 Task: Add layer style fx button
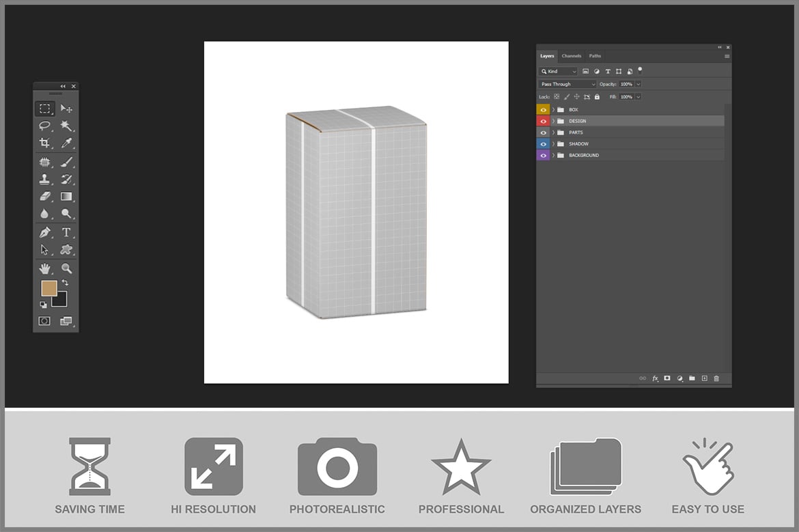pos(656,378)
